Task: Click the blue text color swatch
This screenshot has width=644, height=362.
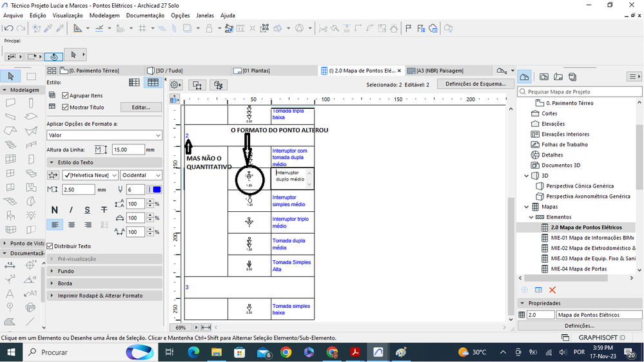Action: click(157, 189)
